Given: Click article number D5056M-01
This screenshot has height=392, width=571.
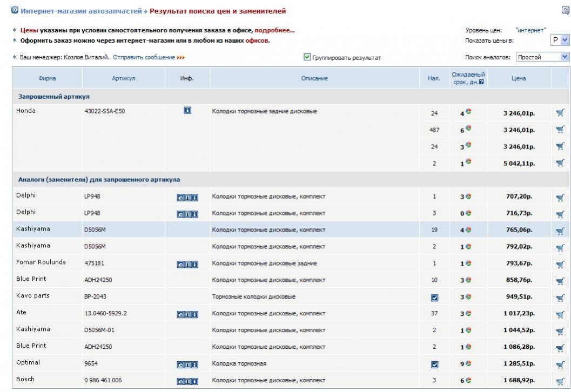Looking at the screenshot, I should pos(99,330).
